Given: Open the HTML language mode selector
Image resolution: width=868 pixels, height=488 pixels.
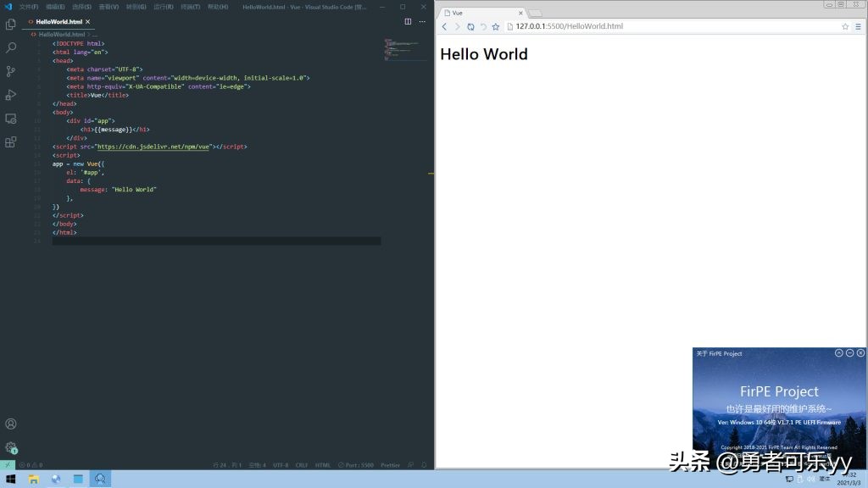Looking at the screenshot, I should [x=323, y=465].
